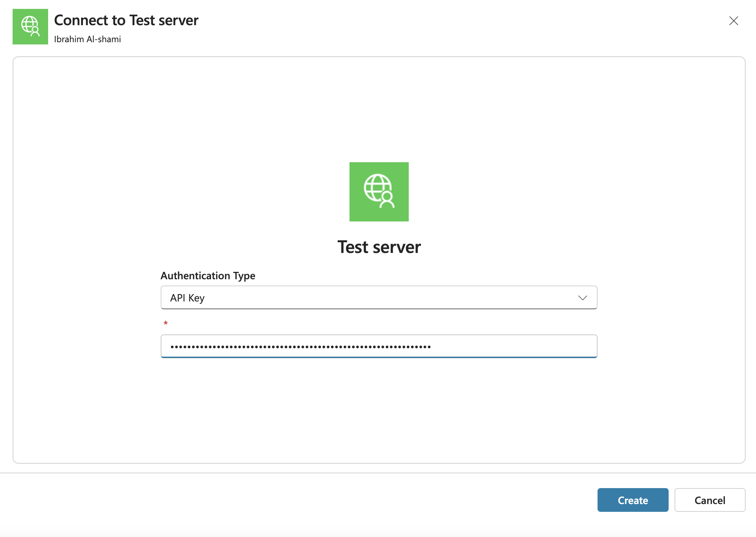Click the 'Authentication Type' field label

(208, 276)
